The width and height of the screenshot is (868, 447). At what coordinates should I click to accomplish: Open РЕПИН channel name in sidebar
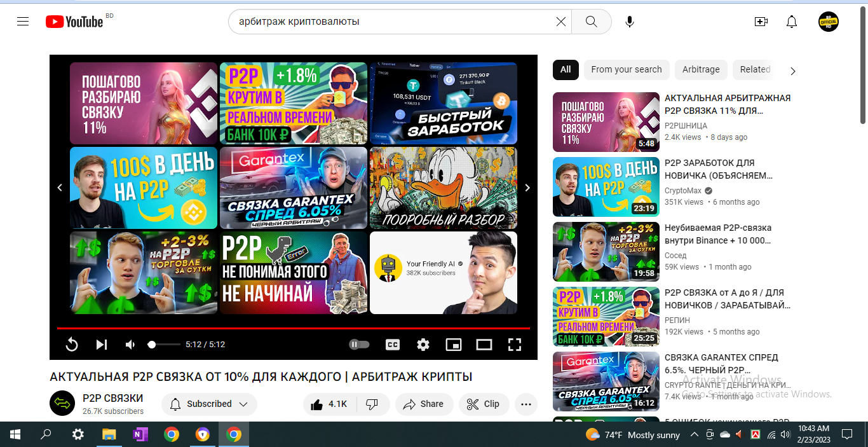tap(677, 320)
